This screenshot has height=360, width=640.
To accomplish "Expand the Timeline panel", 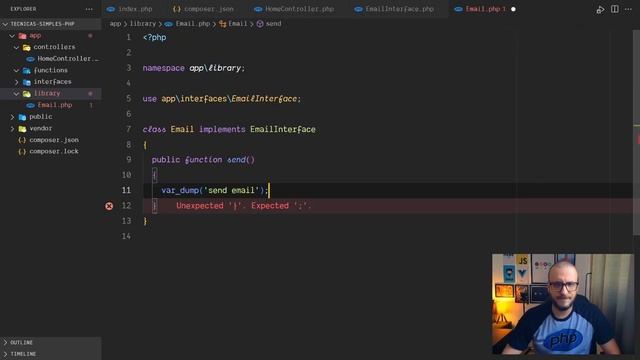I will 51,354.
